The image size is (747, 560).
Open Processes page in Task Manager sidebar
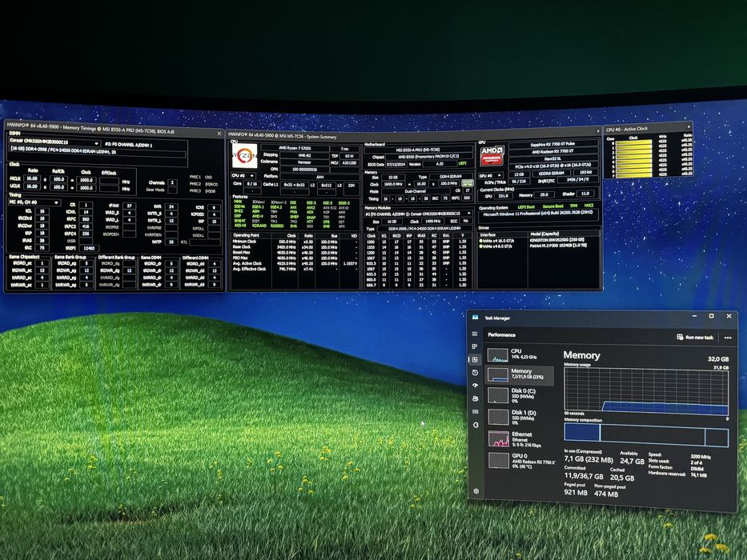click(475, 346)
